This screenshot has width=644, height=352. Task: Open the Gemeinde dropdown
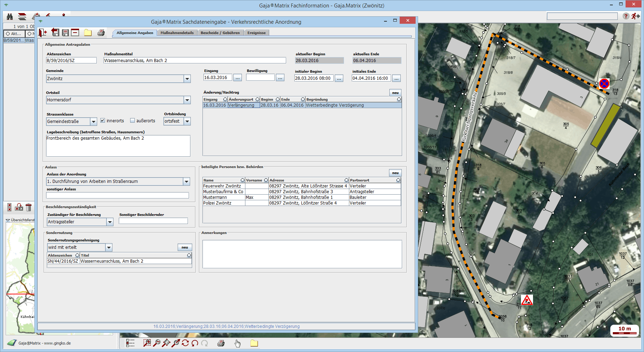187,79
